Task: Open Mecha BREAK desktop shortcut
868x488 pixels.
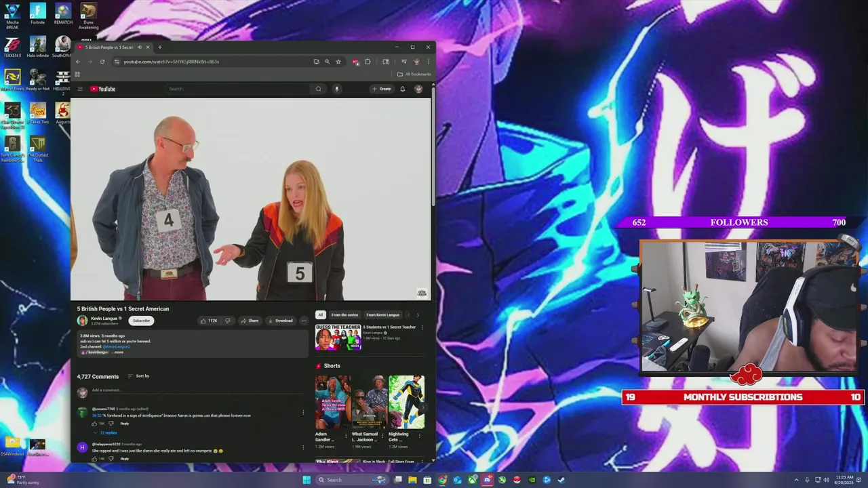Action: [12, 16]
